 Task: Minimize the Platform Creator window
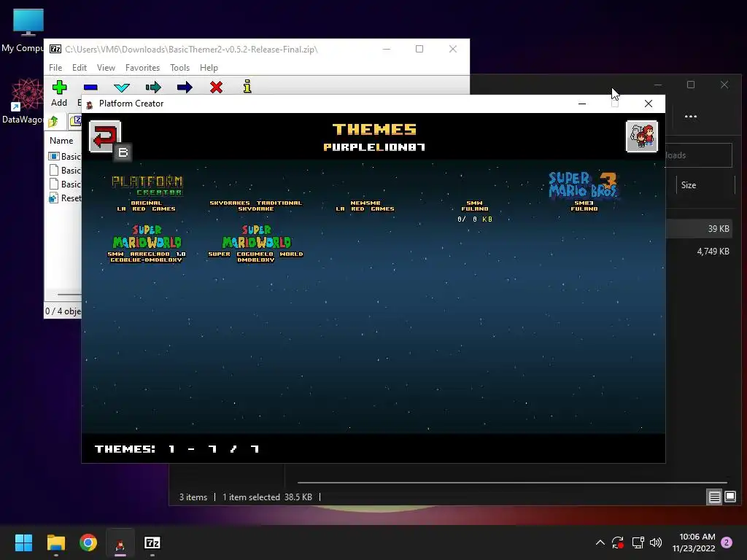pyautogui.click(x=582, y=104)
